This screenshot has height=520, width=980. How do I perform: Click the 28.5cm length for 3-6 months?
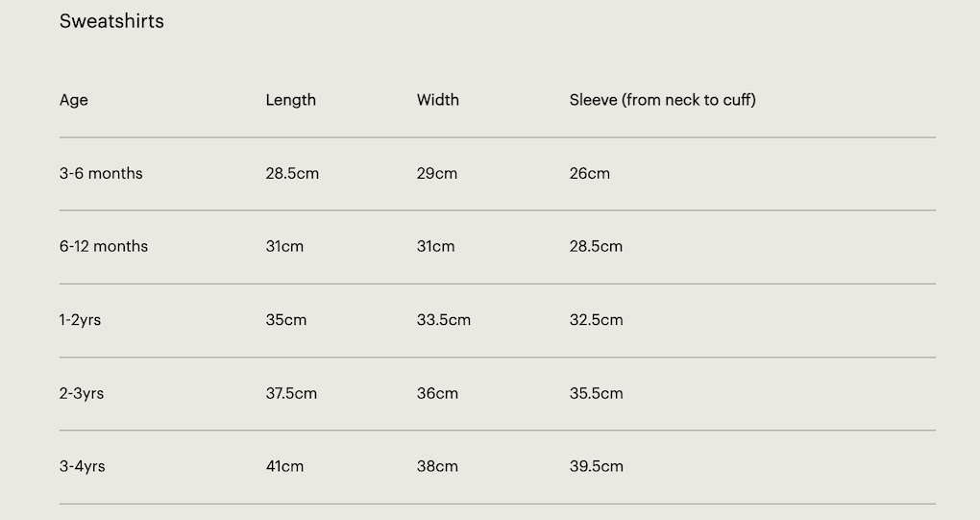[292, 174]
